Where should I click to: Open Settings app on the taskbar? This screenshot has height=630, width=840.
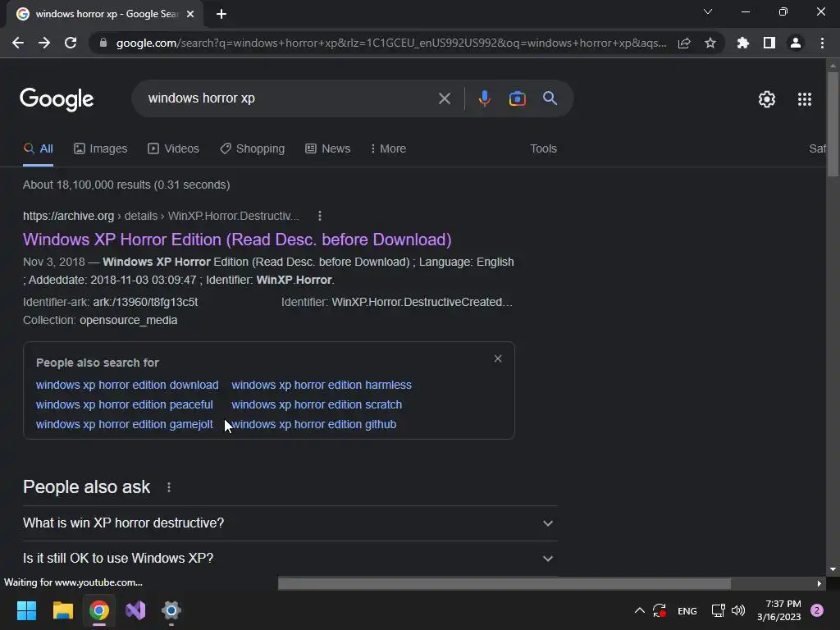click(171, 610)
